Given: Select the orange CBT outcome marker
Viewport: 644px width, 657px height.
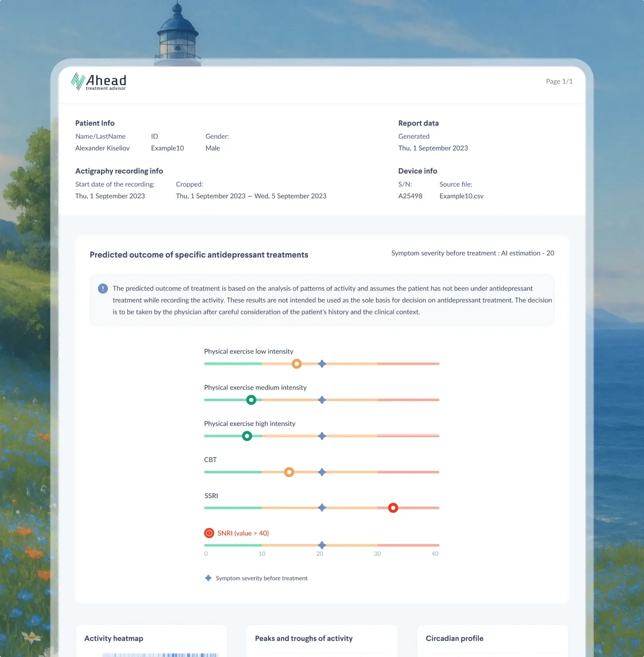Looking at the screenshot, I should [x=289, y=472].
